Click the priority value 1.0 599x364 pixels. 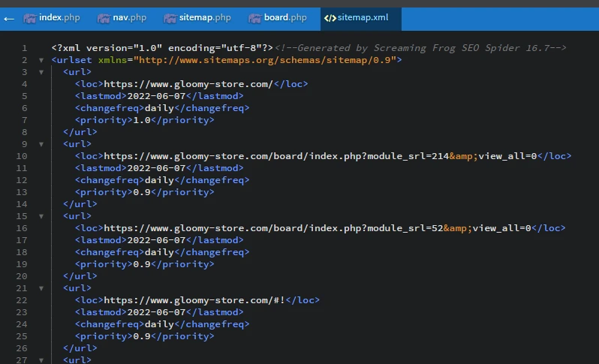pyautogui.click(x=142, y=120)
